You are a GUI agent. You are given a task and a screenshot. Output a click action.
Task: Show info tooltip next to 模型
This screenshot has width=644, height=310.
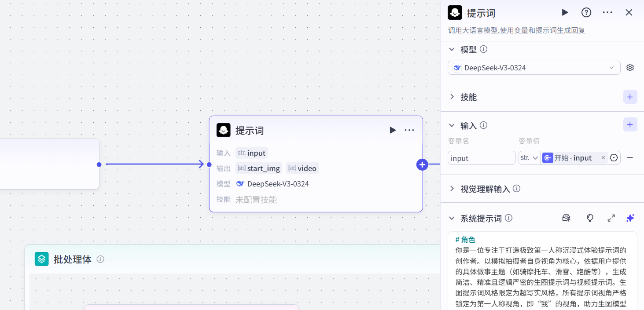pos(483,49)
